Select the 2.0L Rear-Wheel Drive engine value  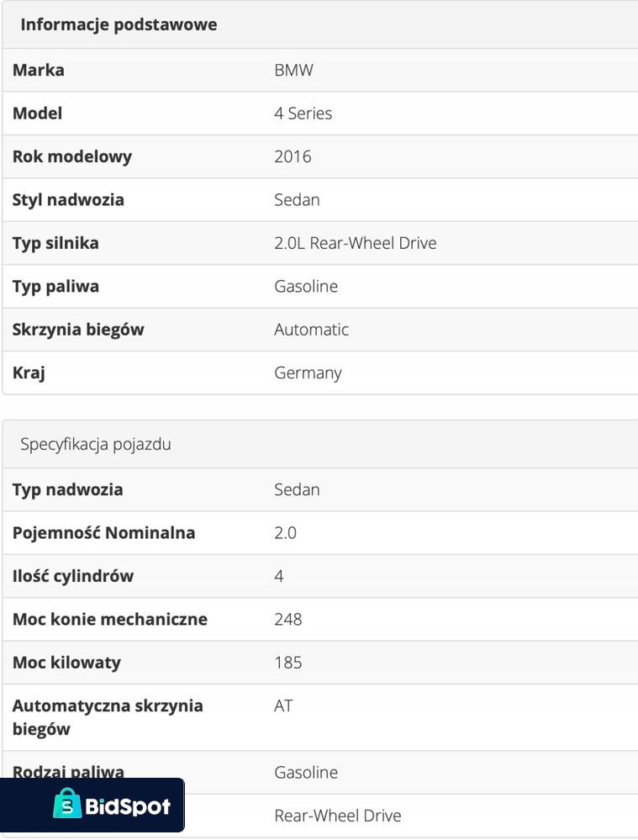coord(355,243)
